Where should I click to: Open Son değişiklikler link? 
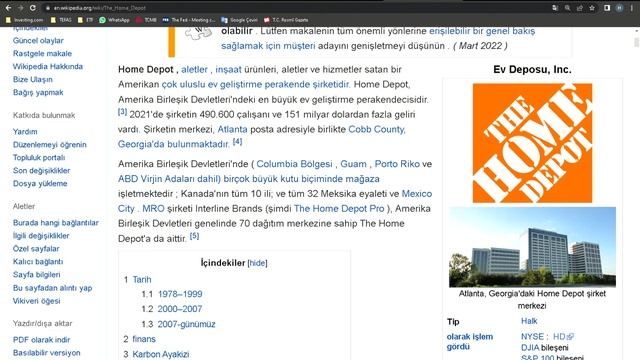[41, 171]
